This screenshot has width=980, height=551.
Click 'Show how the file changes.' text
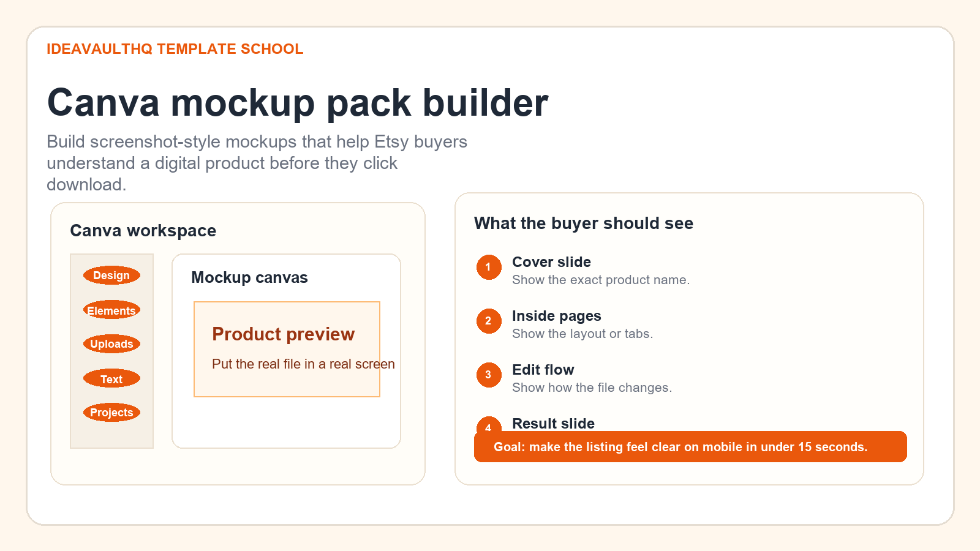[592, 388]
